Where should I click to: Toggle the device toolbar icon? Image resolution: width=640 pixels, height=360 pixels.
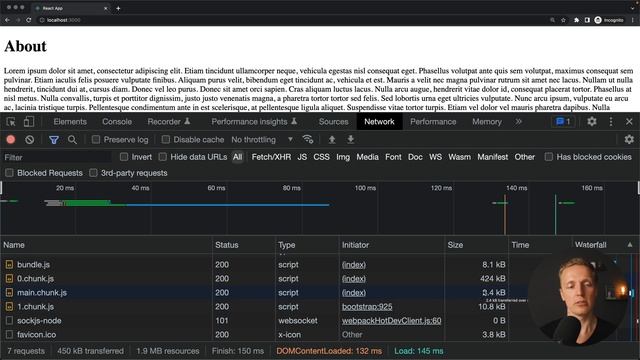(29, 122)
